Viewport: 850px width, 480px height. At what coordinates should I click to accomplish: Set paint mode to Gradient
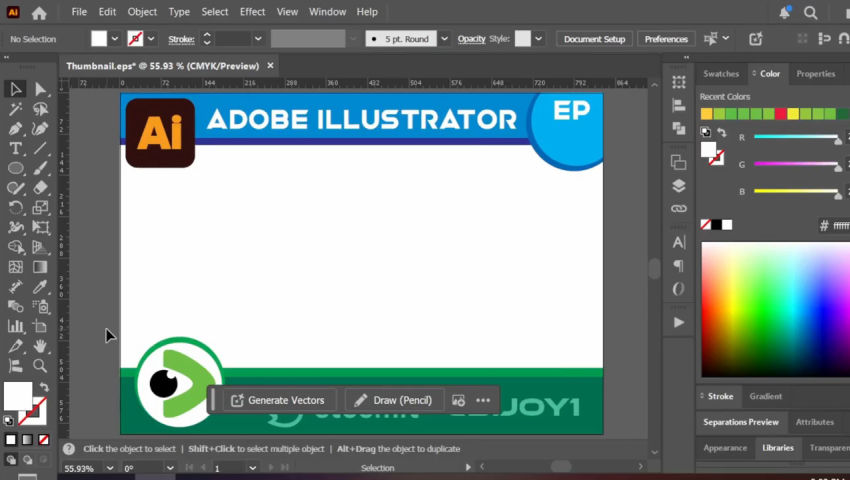(x=27, y=439)
